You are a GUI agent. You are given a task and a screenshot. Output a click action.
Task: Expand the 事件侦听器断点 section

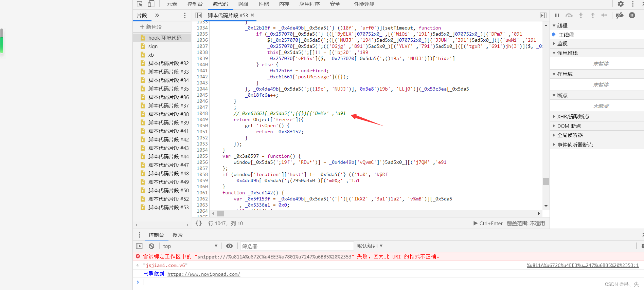tap(597, 144)
